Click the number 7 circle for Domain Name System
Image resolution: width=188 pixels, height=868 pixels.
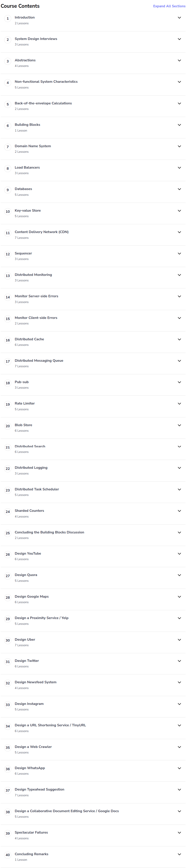8,147
